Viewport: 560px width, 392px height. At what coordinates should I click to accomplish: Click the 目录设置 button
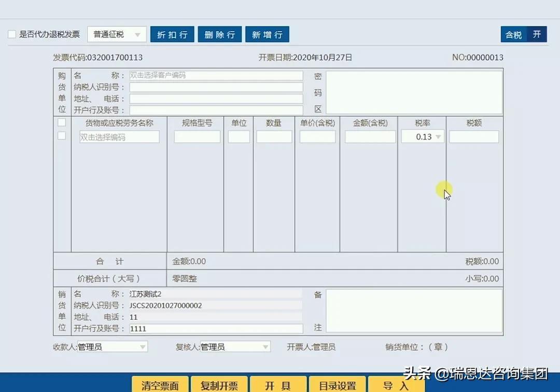coord(338,385)
